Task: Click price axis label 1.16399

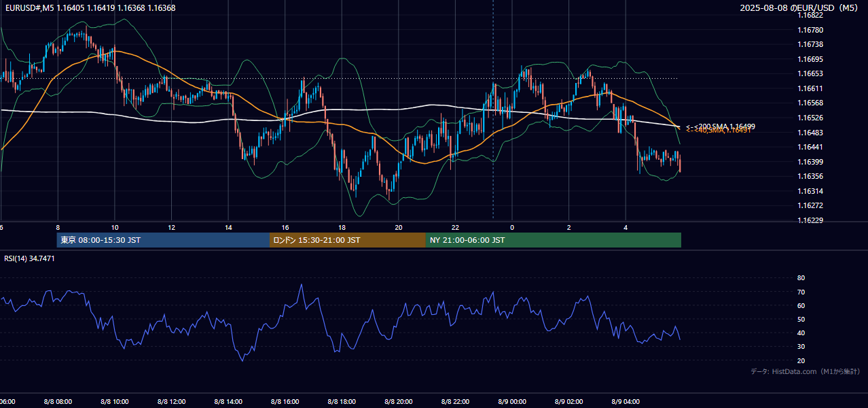Action: tap(810, 162)
